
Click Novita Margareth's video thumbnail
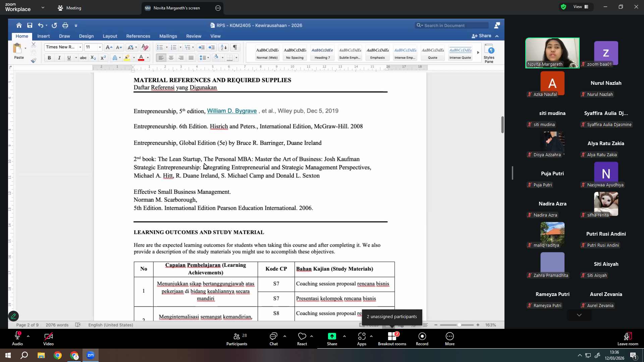[552, 53]
